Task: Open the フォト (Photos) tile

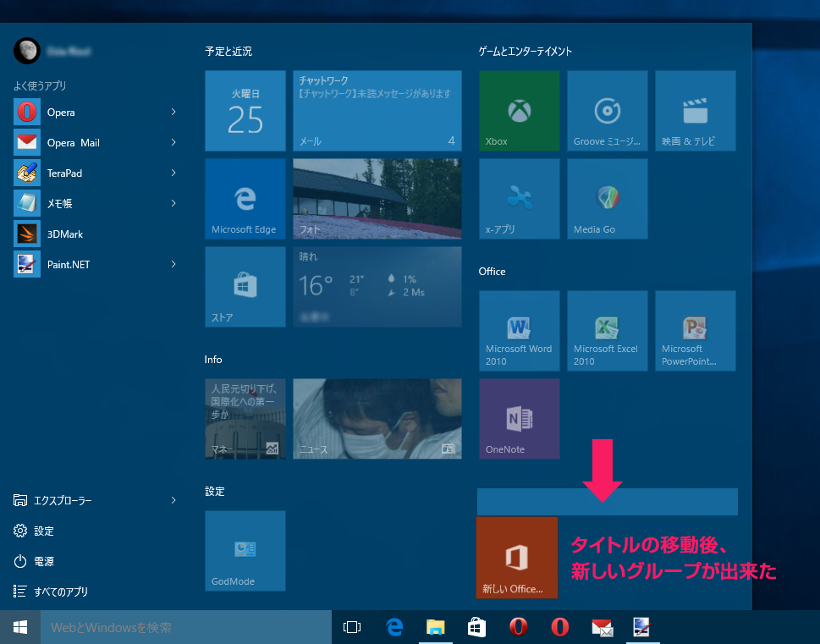Action: 377,199
